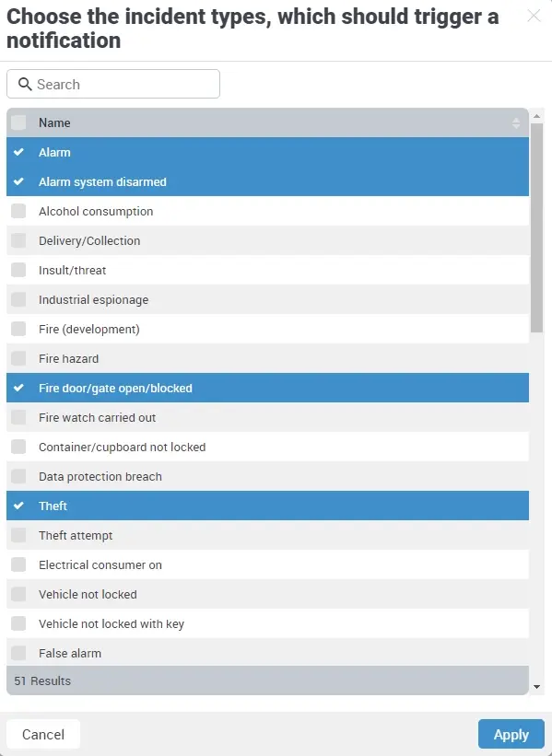Apply the selected incident types
The height and width of the screenshot is (756, 552).
pyautogui.click(x=511, y=734)
